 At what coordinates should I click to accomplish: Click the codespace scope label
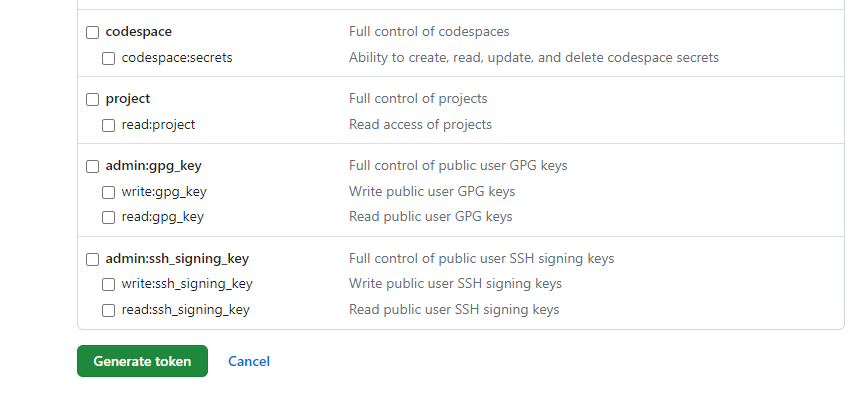click(x=139, y=32)
